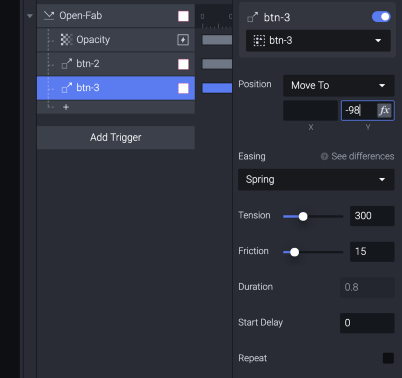Open the btn-3 layer target dropdown
The image size is (402, 378).
coord(318,41)
